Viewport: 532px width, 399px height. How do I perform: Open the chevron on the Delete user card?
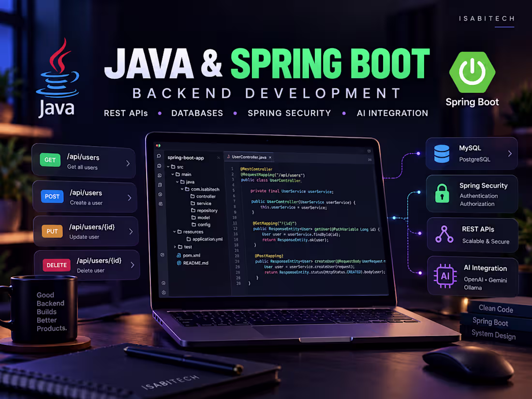(x=133, y=265)
